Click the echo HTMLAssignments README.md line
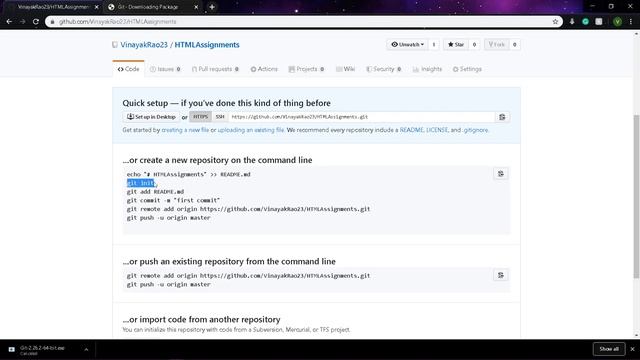The width and height of the screenshot is (640, 360). [x=188, y=174]
